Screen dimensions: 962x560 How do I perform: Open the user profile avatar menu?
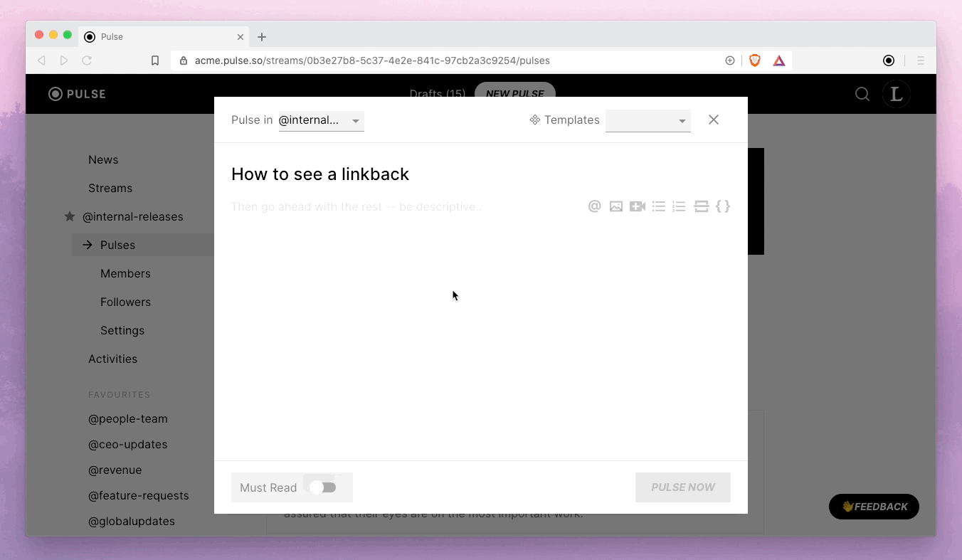[x=897, y=94]
